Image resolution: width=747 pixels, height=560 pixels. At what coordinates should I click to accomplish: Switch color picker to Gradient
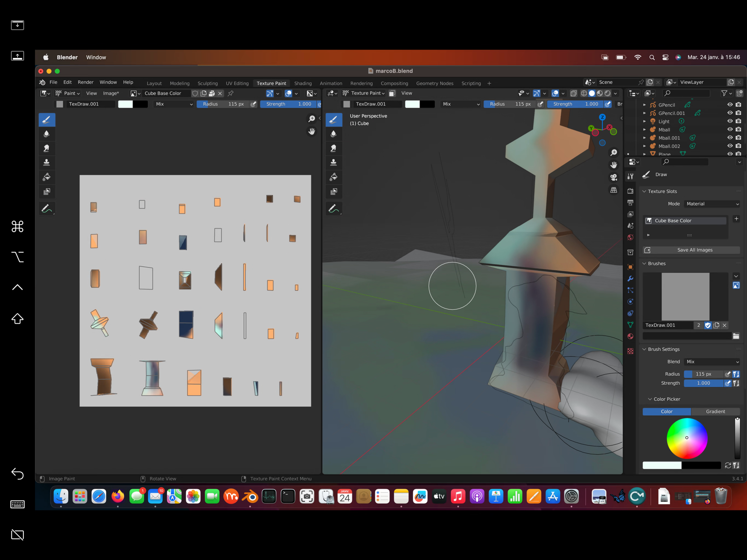click(x=715, y=411)
